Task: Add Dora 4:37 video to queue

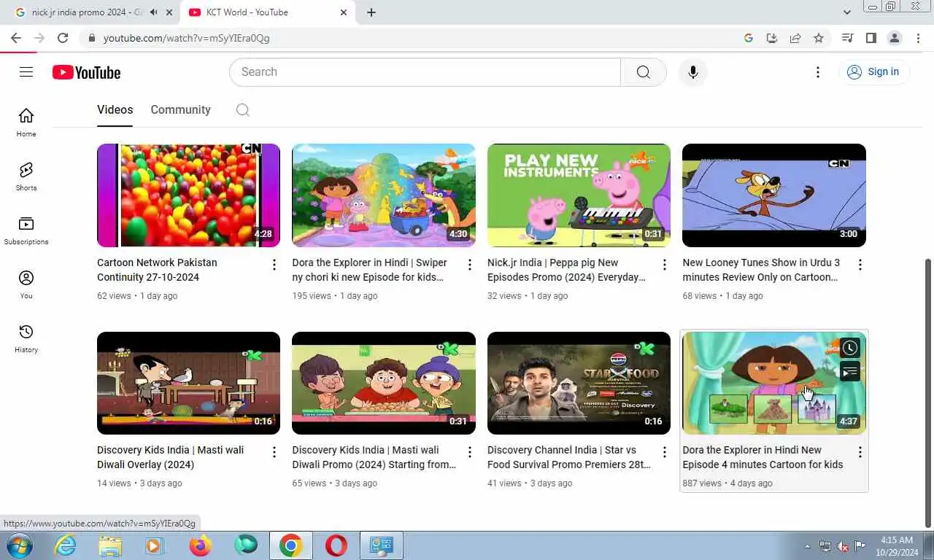Action: 850,372
